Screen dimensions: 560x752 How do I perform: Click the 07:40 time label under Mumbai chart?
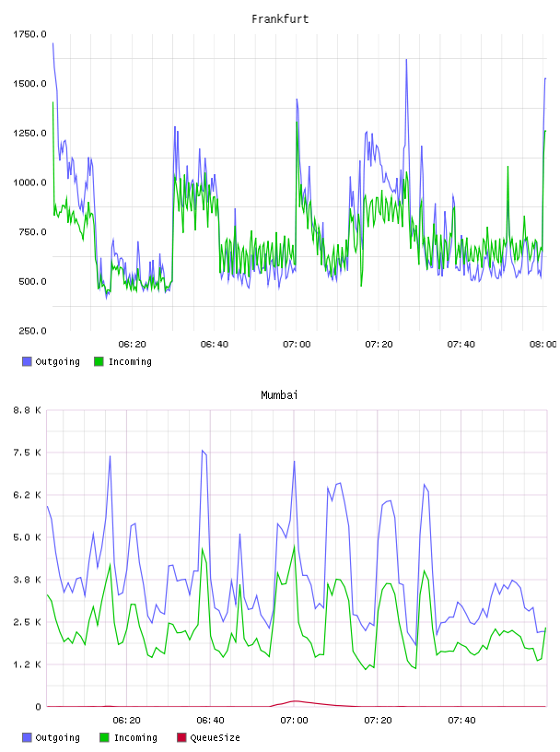click(461, 720)
